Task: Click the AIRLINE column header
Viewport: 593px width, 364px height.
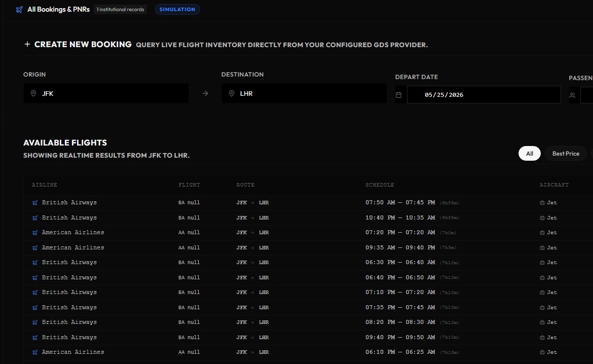Action: point(44,185)
